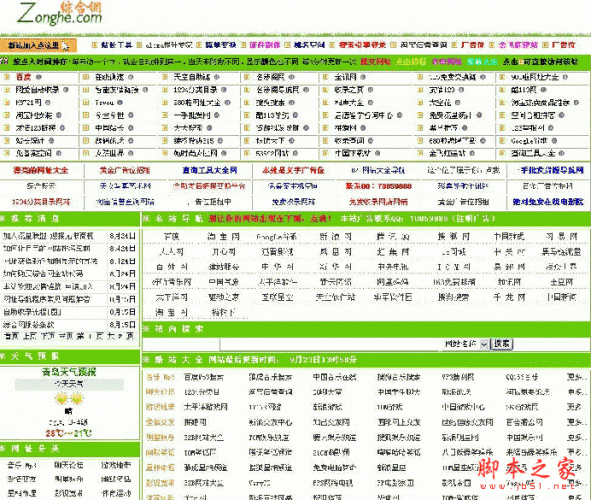Click the 搜索 search button
The height and width of the screenshot is (500, 591).
(x=502, y=344)
